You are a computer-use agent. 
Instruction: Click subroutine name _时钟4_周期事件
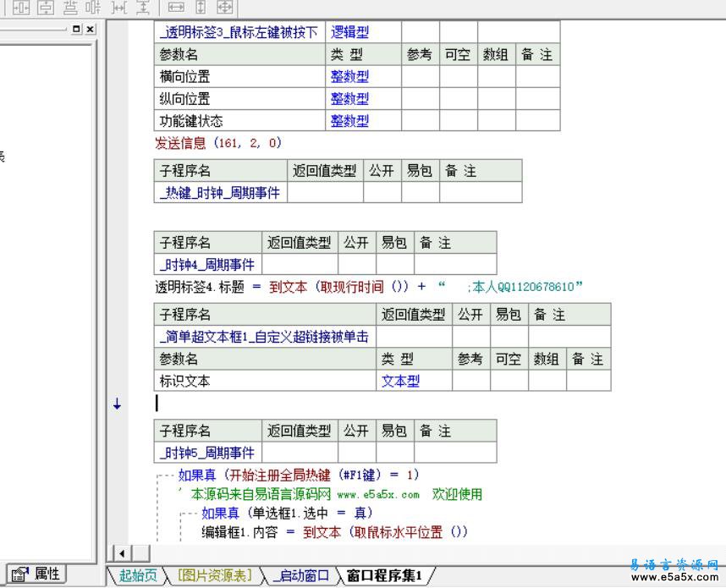208,264
